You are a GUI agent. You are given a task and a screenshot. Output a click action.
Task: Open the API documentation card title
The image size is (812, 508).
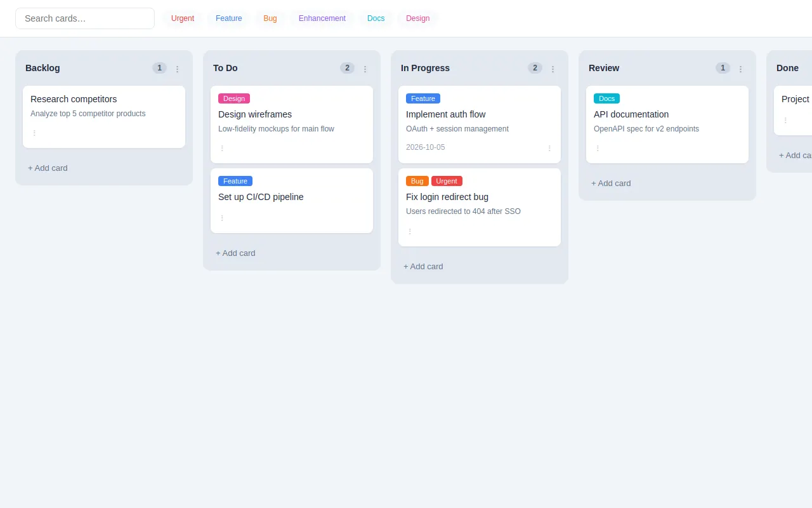pyautogui.click(x=631, y=114)
